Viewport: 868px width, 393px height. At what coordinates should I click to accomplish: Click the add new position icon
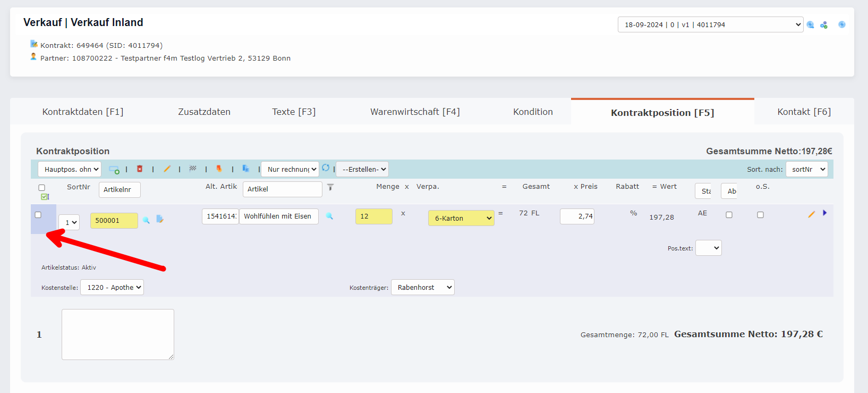[114, 169]
